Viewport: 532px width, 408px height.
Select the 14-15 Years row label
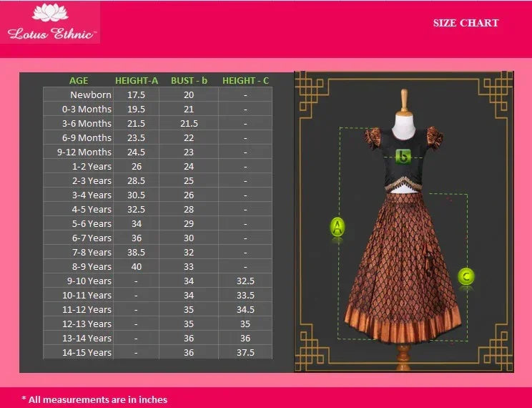pyautogui.click(x=87, y=352)
